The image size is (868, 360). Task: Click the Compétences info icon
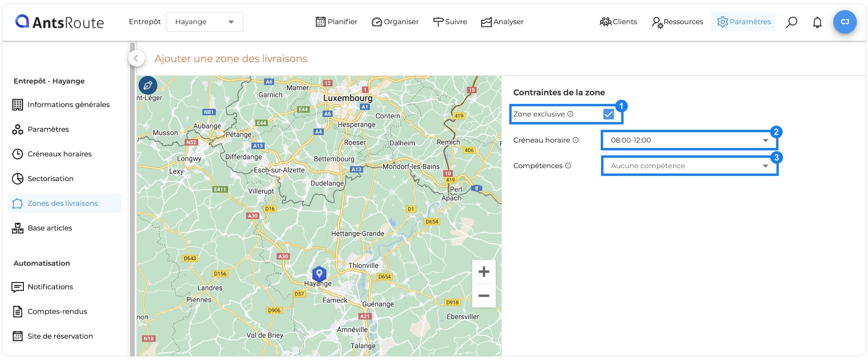[568, 166]
